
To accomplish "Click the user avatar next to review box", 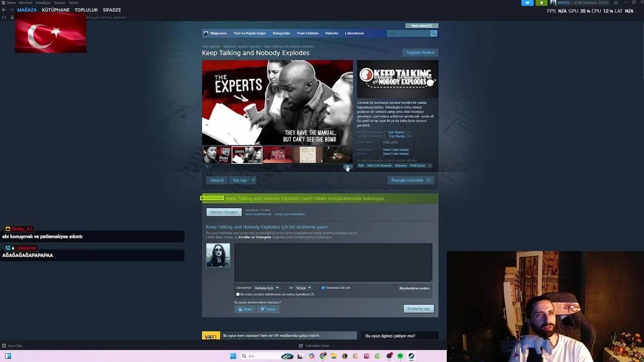I will point(218,255).
